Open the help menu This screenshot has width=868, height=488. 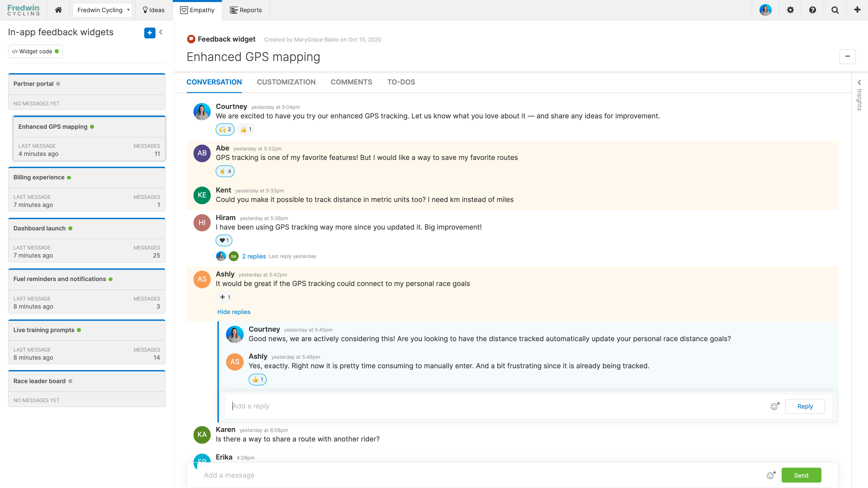click(x=812, y=10)
